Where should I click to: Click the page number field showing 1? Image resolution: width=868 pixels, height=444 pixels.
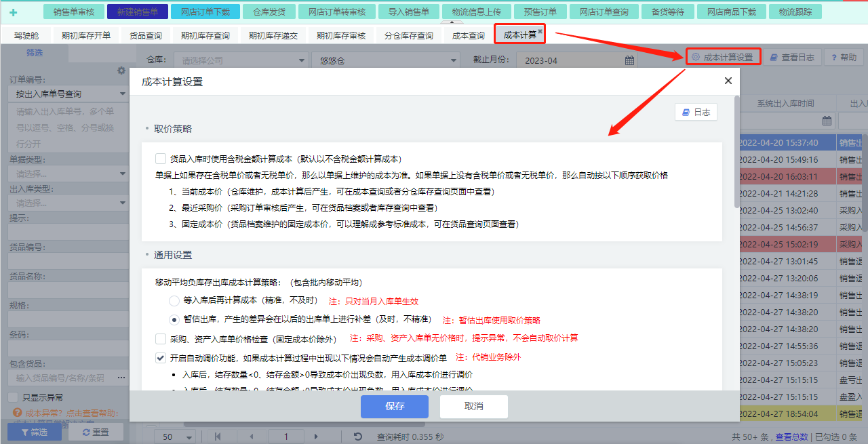[286, 437]
